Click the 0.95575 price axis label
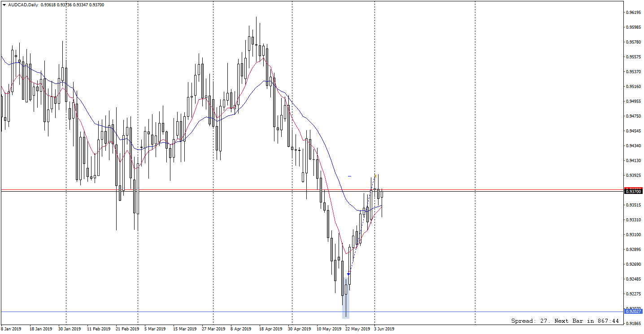 coord(633,57)
